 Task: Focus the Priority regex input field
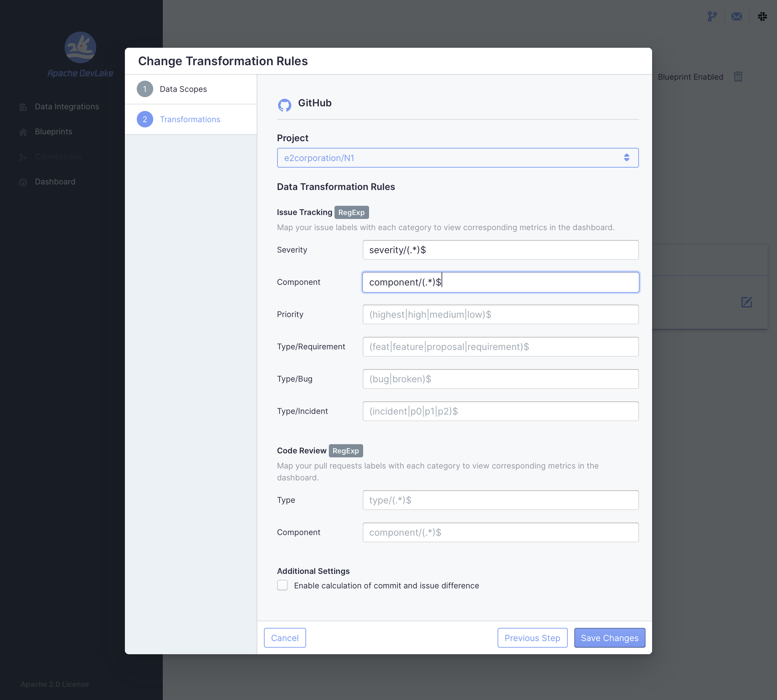point(500,315)
